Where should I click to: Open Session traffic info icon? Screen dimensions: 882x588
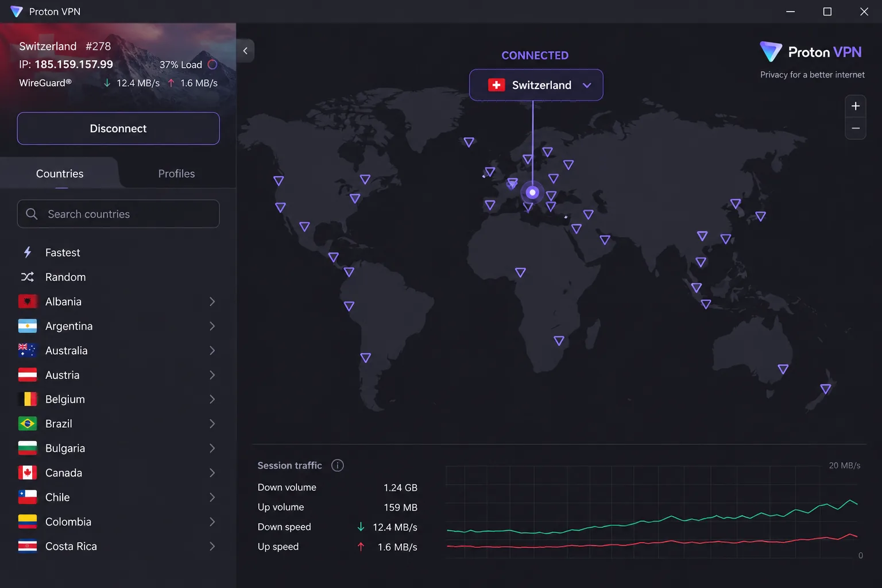tap(338, 465)
